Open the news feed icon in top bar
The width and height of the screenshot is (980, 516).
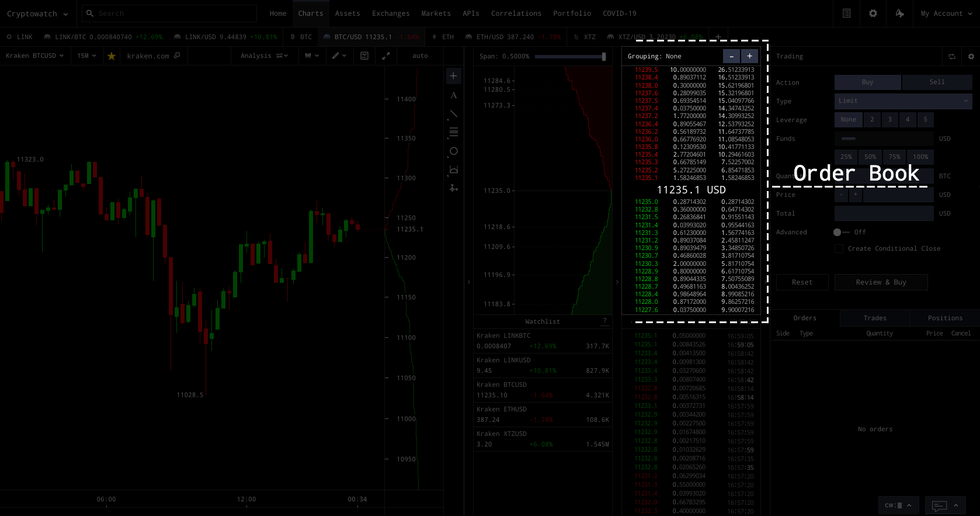click(846, 13)
